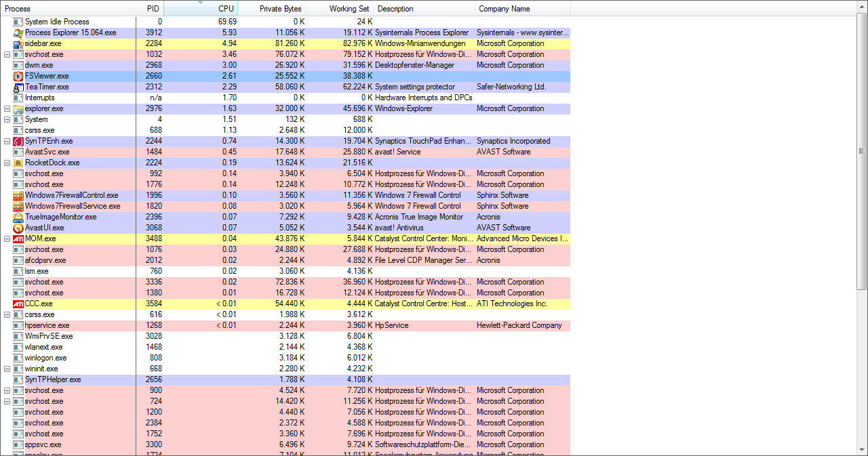Collapse the wininit.exe tree node
This screenshot has width=868, height=456.
[7, 369]
